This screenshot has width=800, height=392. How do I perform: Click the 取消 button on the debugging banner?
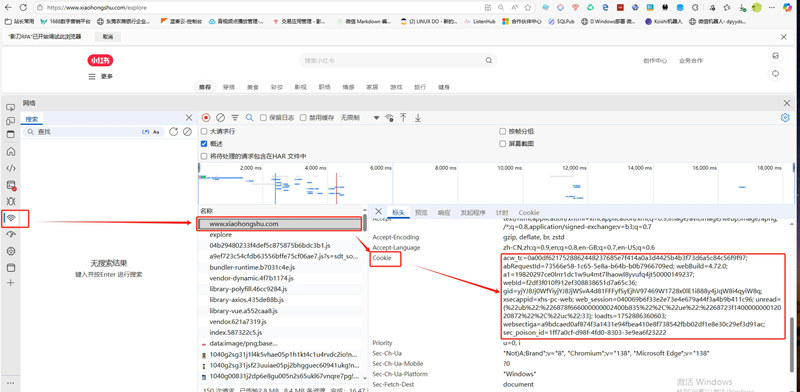(x=108, y=37)
